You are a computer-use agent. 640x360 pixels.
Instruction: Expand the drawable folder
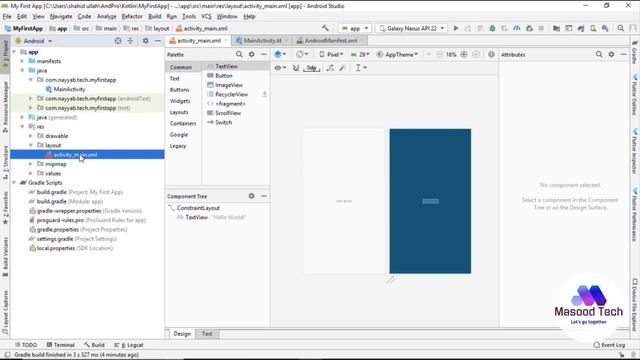tap(31, 136)
